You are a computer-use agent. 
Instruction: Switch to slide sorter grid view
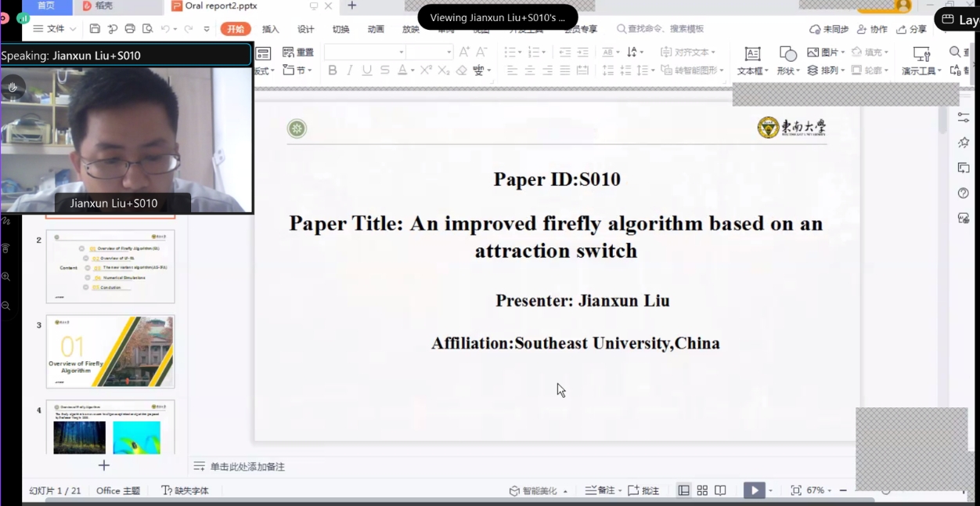tap(702, 490)
